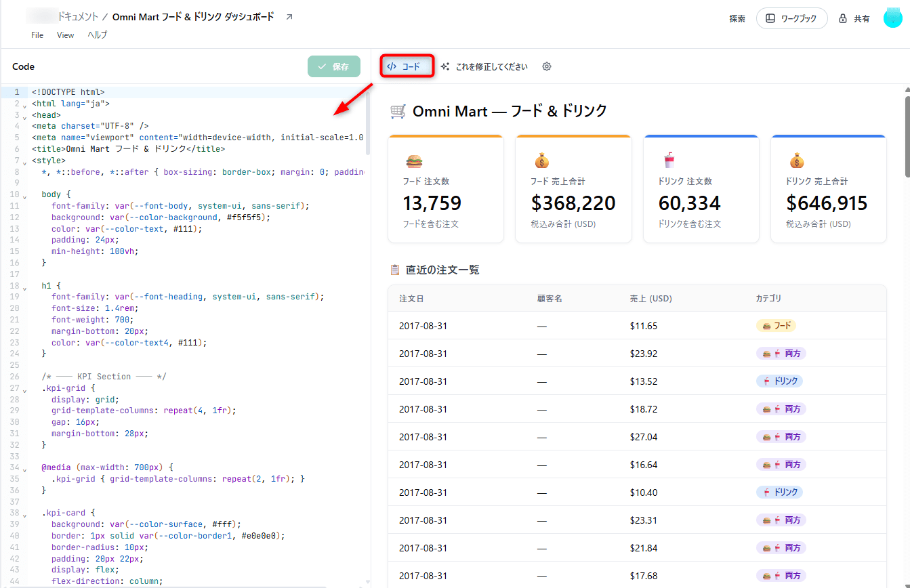Click the 共有 share button

pos(854,19)
